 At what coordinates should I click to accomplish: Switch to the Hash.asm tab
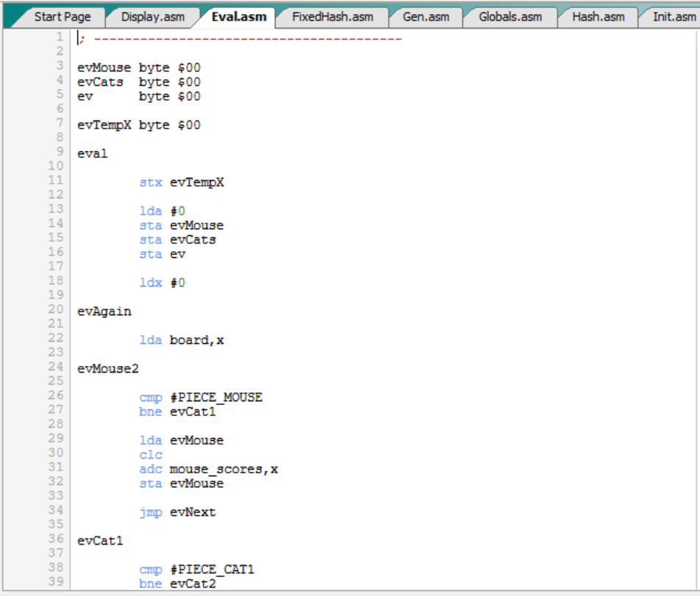point(598,16)
